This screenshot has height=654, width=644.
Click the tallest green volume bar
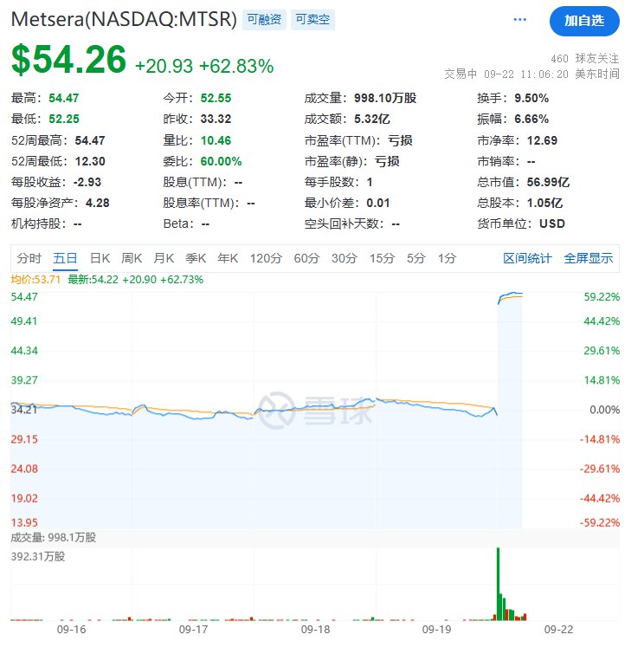click(x=498, y=584)
